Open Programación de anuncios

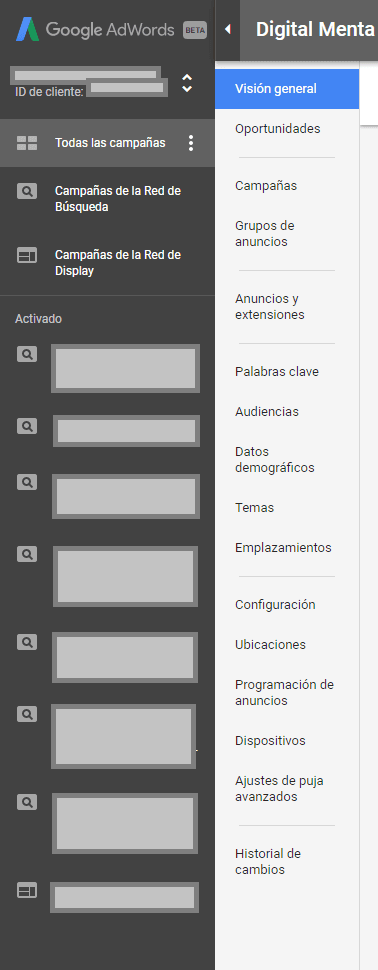285,693
